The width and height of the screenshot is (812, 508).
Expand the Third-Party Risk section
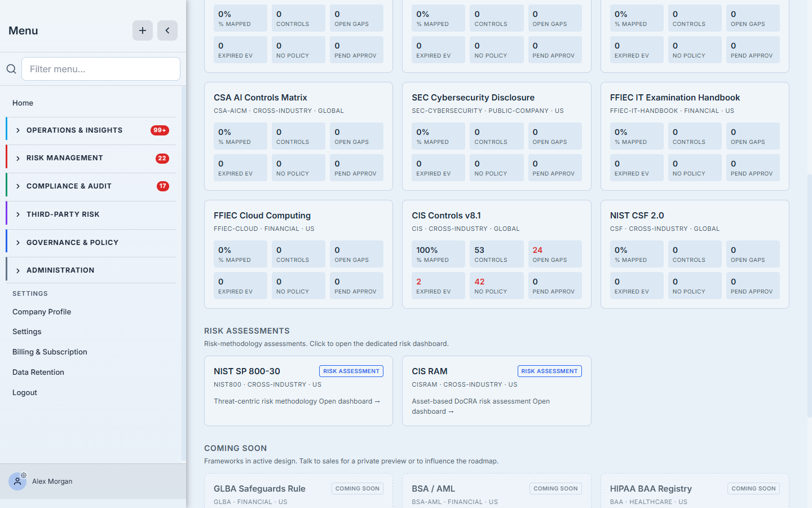(x=91, y=214)
